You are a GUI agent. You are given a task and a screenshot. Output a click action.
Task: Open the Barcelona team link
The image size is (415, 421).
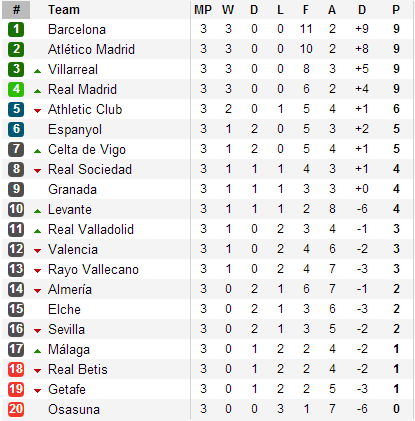(x=77, y=29)
